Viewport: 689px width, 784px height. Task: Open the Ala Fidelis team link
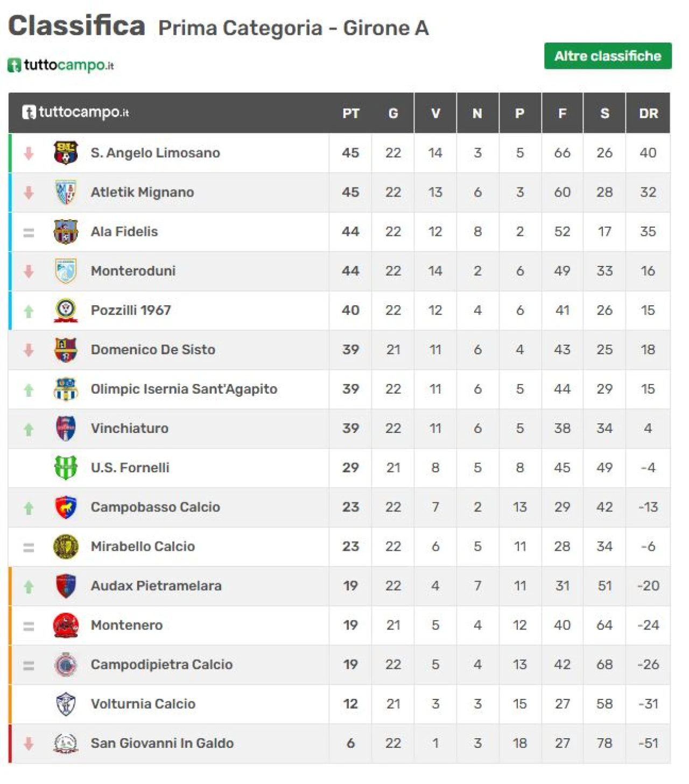[x=124, y=232]
